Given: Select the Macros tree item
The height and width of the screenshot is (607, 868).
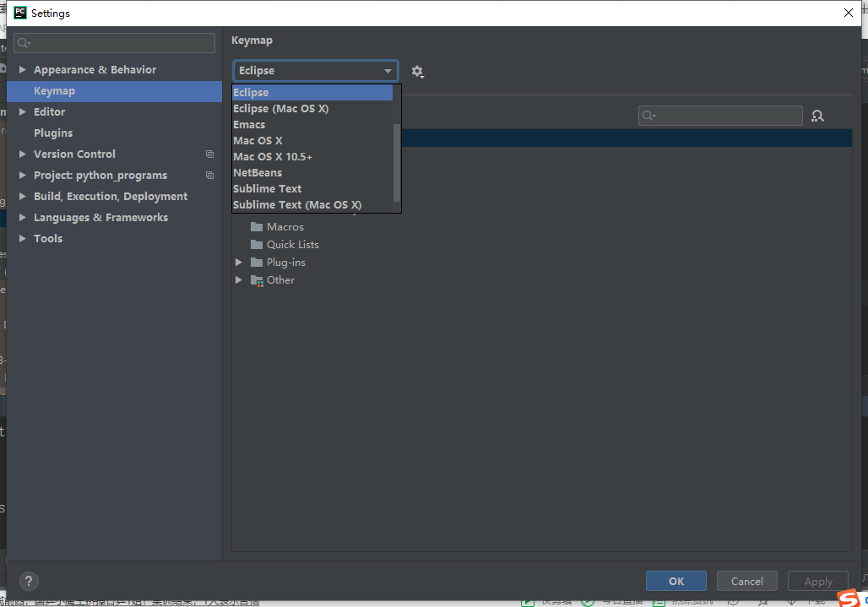Looking at the screenshot, I should [285, 227].
